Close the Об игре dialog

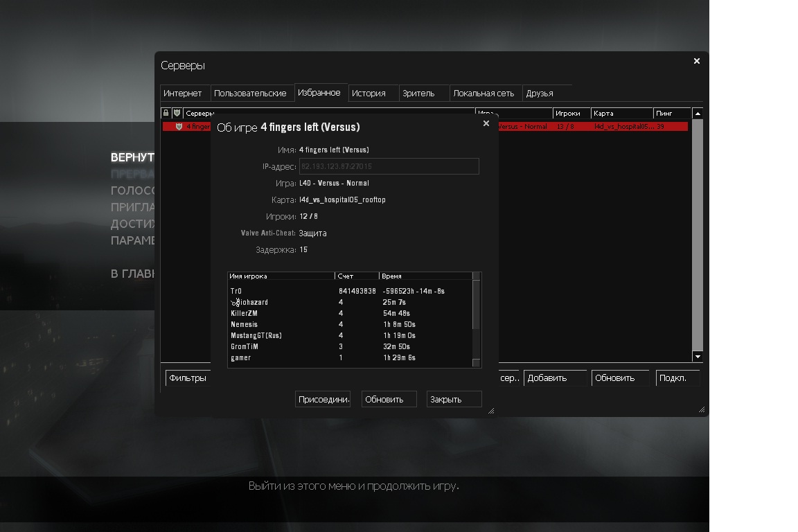click(486, 123)
